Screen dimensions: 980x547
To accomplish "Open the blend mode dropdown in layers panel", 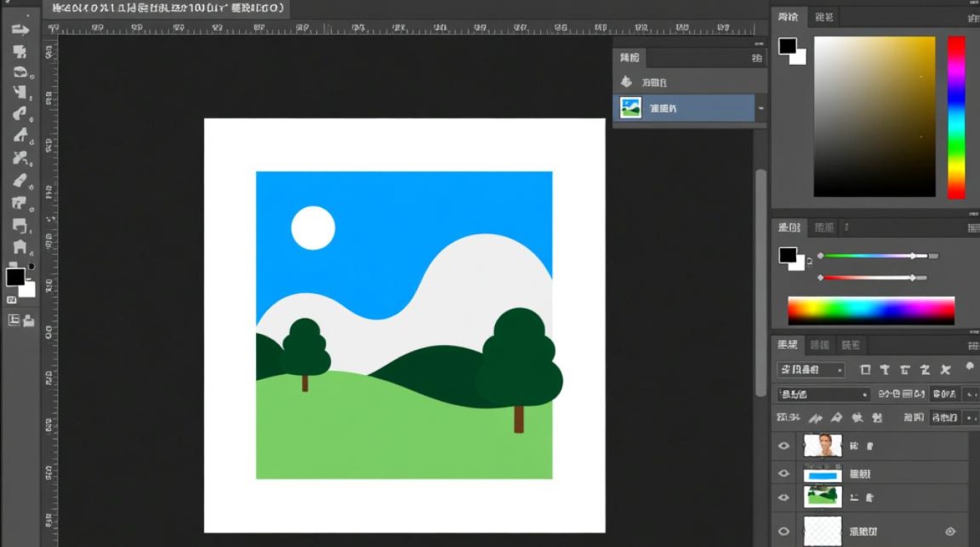I will 823,395.
